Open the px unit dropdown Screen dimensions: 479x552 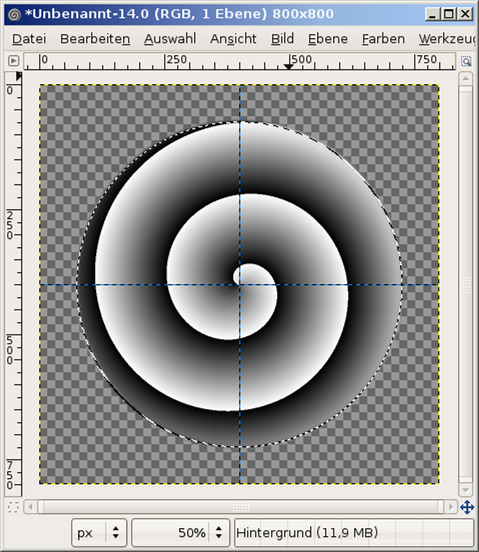[x=99, y=533]
